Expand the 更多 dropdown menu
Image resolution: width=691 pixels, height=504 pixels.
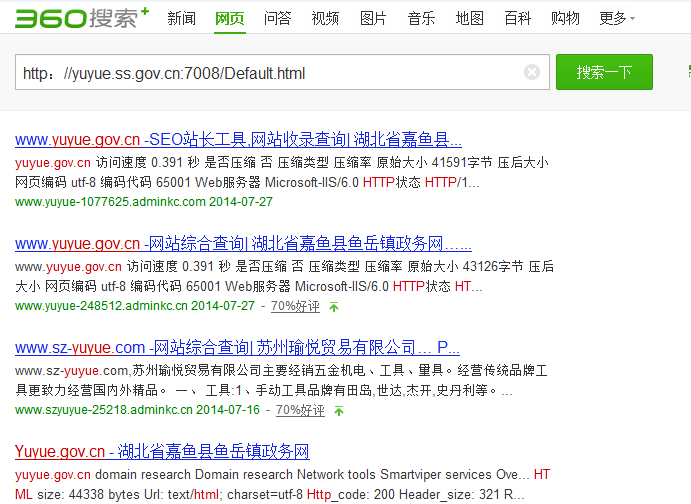(616, 18)
